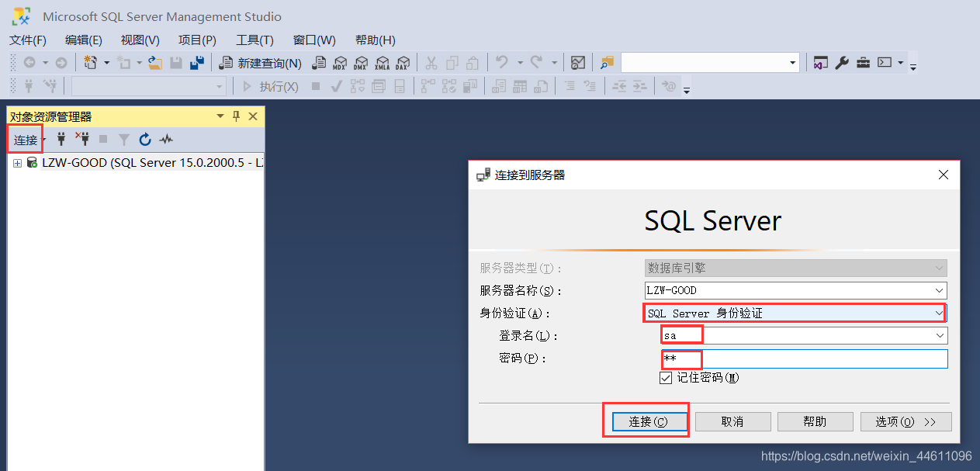
Task: Open the Find search combo box dropdown
Action: tap(793, 63)
